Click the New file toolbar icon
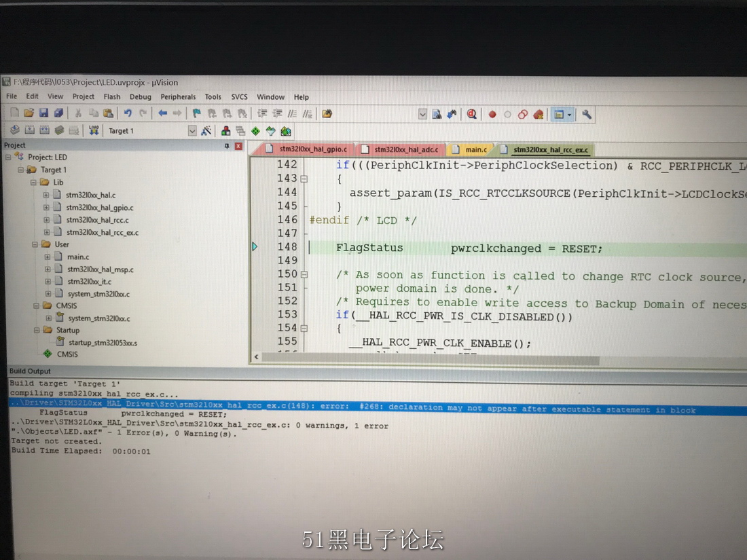The height and width of the screenshot is (560, 747). [x=14, y=113]
